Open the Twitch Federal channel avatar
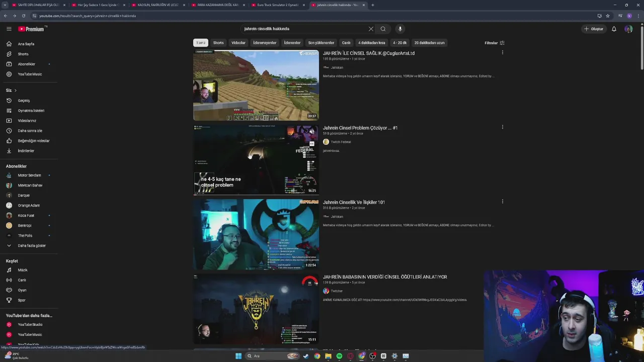 (x=326, y=142)
